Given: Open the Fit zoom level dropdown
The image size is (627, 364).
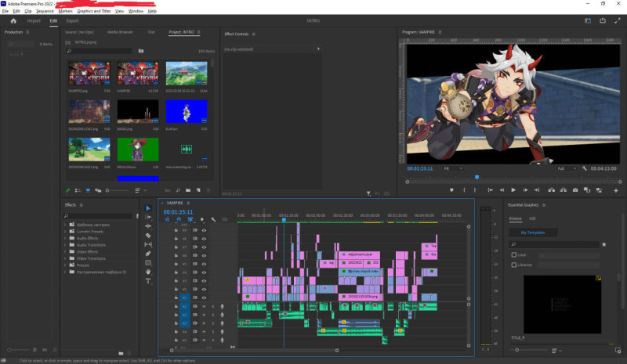Looking at the screenshot, I should (x=453, y=168).
